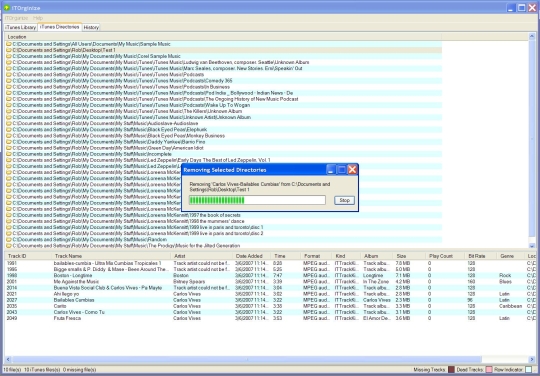Click folder icon for Green Day American Idiot row
Viewport: 540px width, 376px height.
[9, 148]
